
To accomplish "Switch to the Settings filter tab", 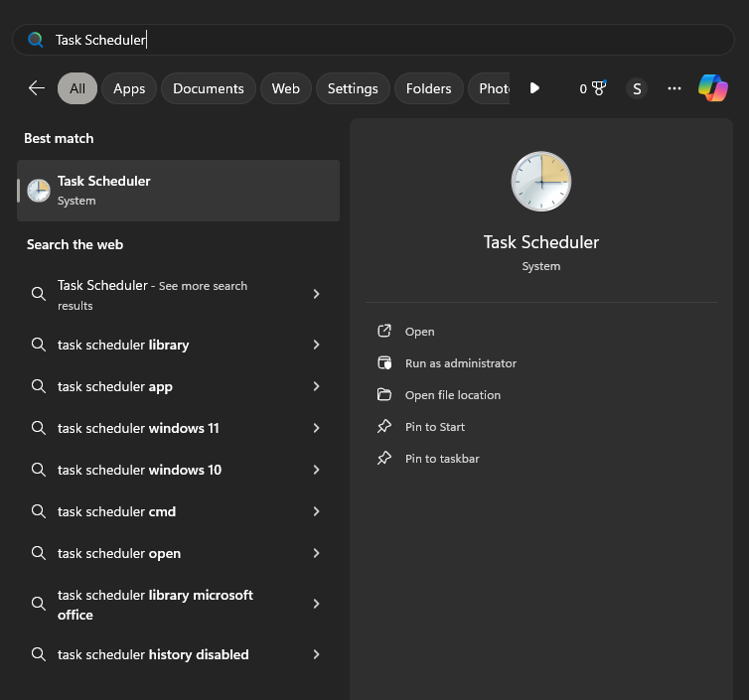I will pos(353,88).
